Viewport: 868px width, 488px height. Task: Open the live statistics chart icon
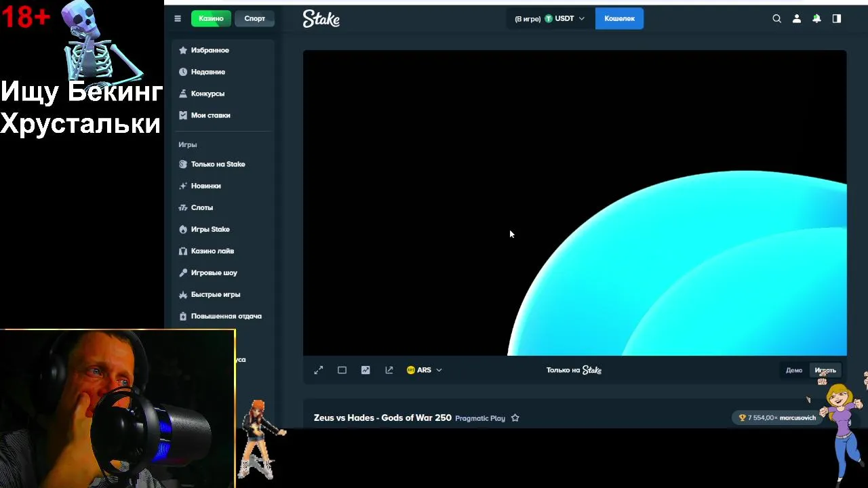(366, 370)
